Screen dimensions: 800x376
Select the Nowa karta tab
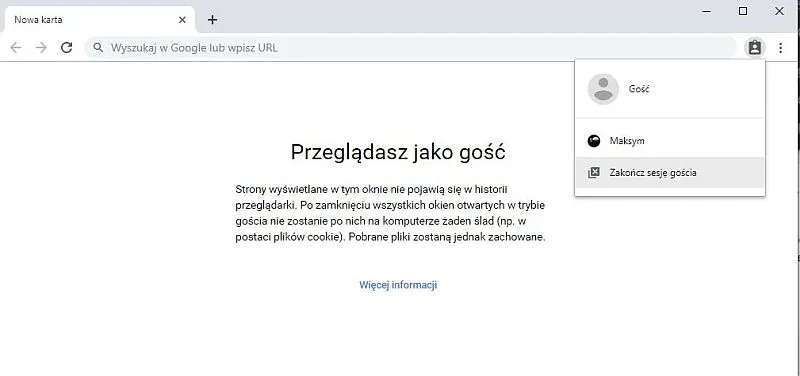pyautogui.click(x=99, y=20)
